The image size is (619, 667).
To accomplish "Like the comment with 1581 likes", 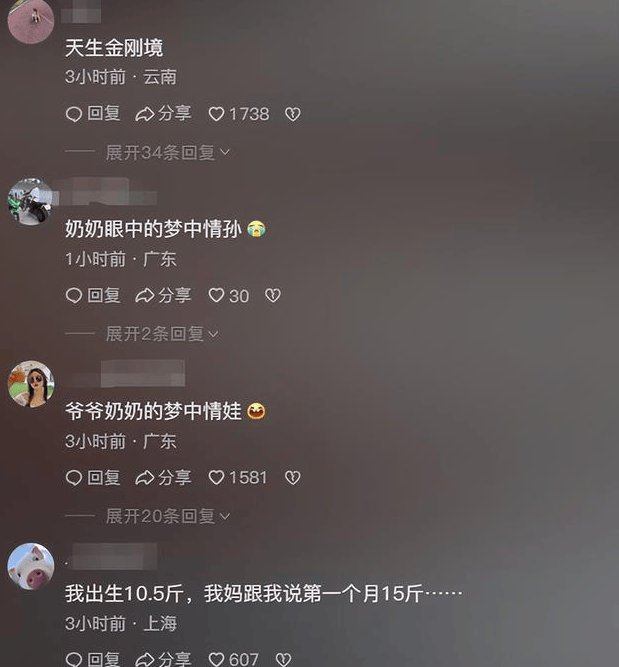I will [237, 478].
